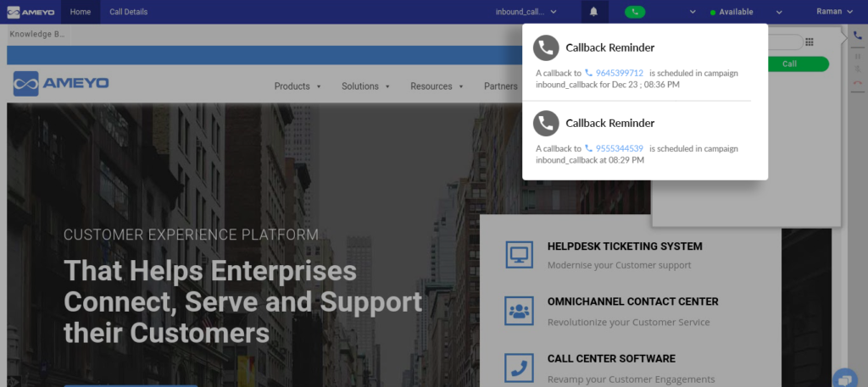Click the Ameyo website logo

coord(61,84)
